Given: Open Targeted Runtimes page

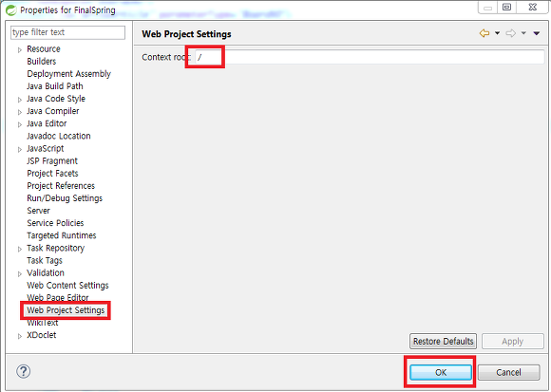Looking at the screenshot, I should point(62,235).
